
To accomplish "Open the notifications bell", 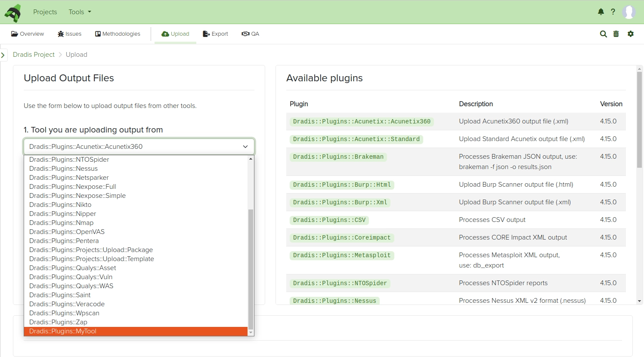I will coord(601,12).
